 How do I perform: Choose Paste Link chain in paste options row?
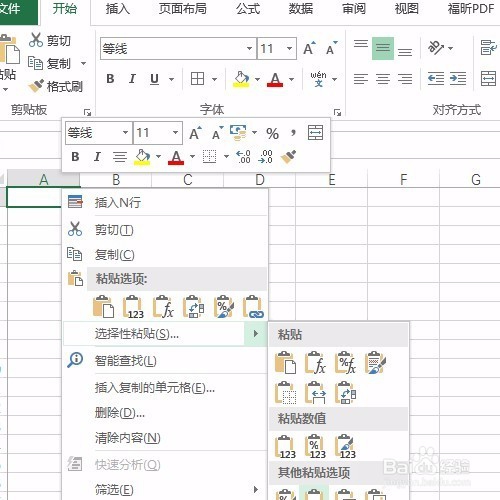point(253,307)
